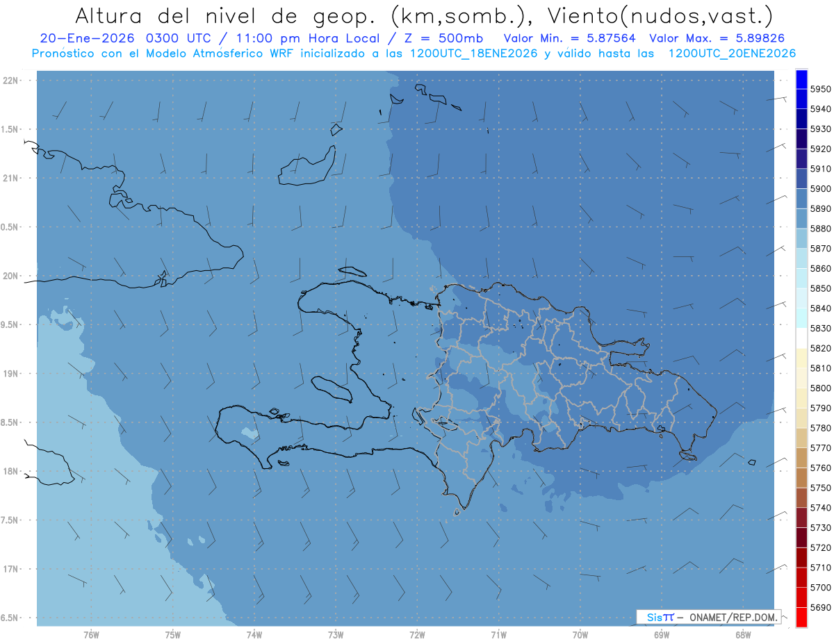Viewport: 834px width, 644px height.
Task: Click the 17N latitude axis label
Action: (x=12, y=569)
